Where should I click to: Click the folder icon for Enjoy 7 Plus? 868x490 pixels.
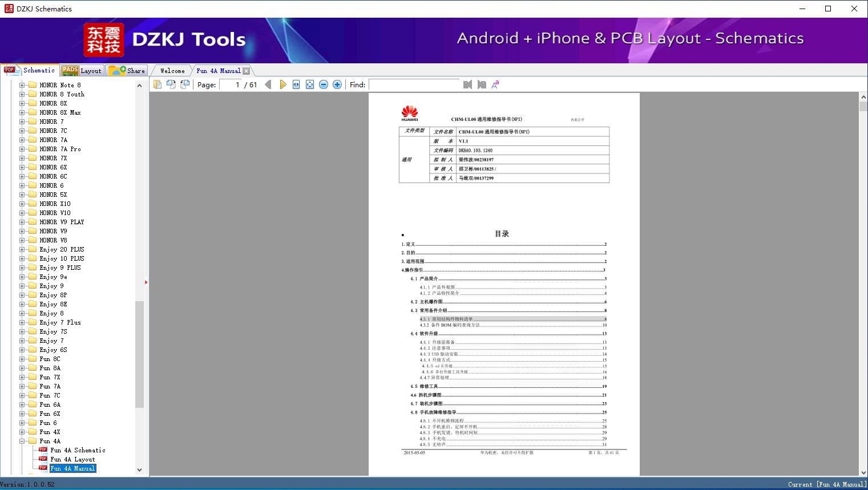[33, 322]
